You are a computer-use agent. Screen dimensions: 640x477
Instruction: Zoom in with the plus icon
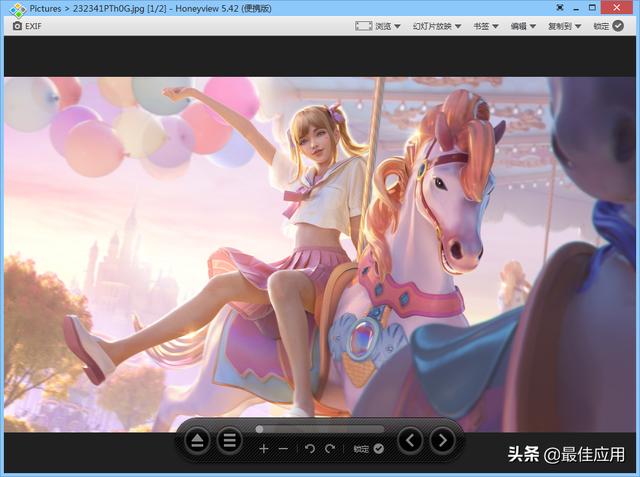pos(264,449)
